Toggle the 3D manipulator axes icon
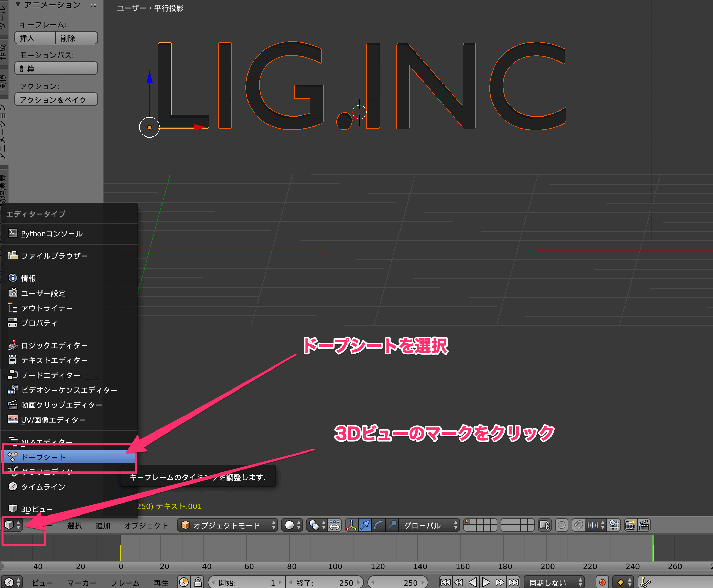The image size is (713, 588). click(352, 525)
